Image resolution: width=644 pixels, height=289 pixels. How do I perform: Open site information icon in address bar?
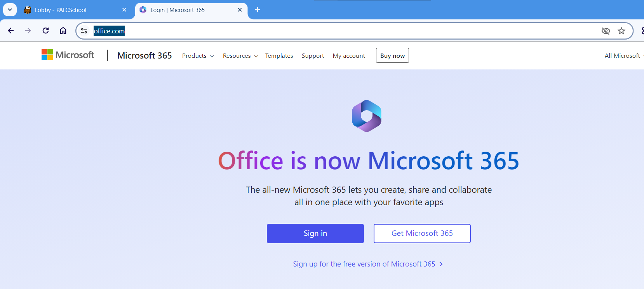tap(84, 31)
